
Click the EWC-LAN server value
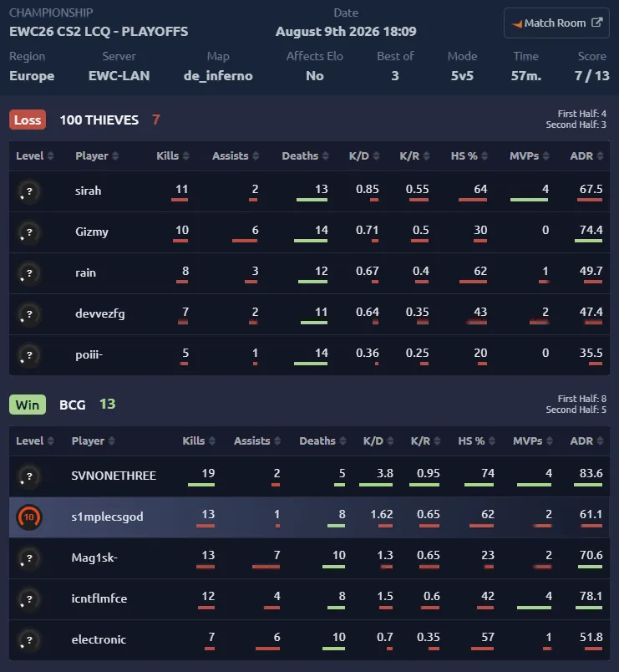tap(119, 76)
